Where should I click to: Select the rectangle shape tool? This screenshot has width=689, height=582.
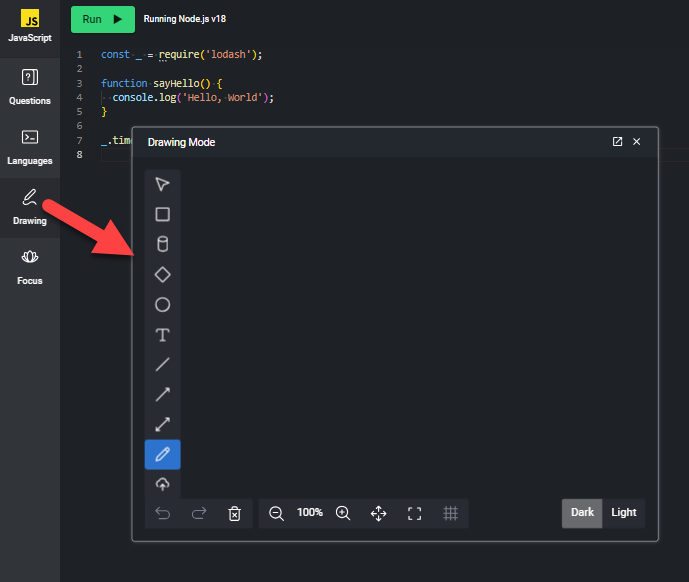162,214
